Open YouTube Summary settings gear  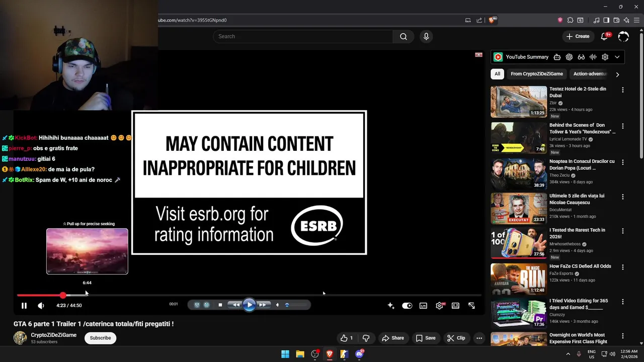605,57
